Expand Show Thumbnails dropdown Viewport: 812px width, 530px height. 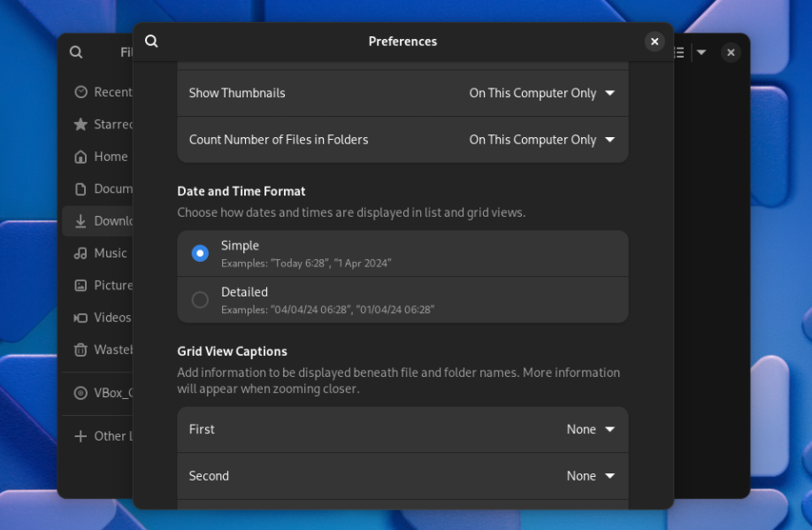coord(541,93)
